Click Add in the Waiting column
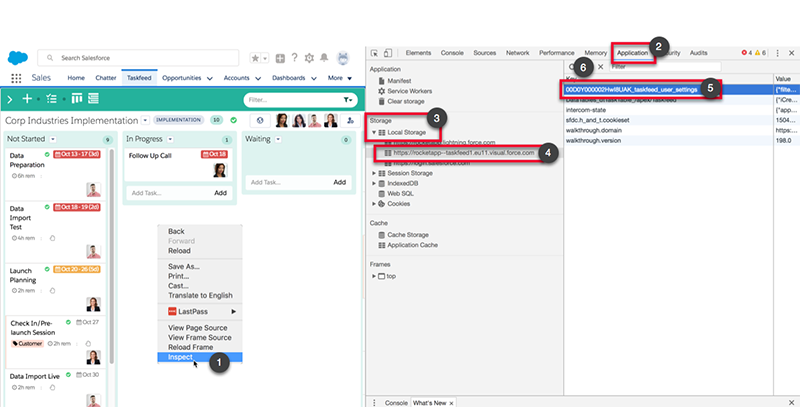Screen dimensions: 800x407 [340, 182]
